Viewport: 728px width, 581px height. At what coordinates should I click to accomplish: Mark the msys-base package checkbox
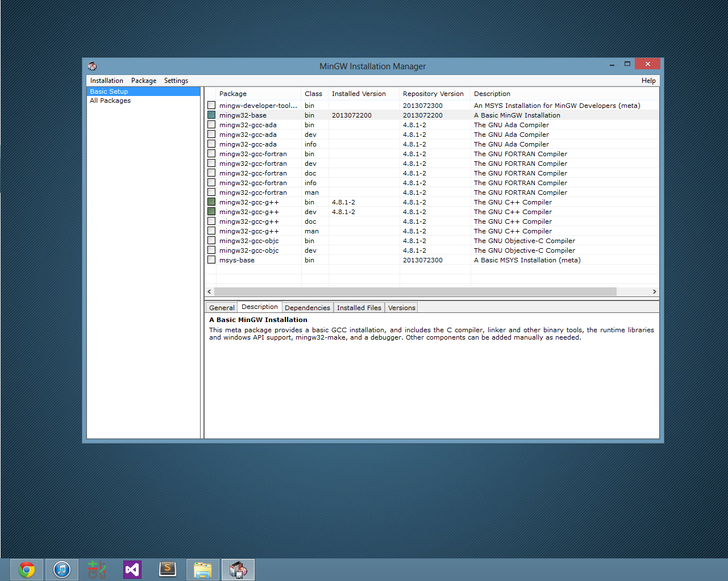tap(211, 260)
